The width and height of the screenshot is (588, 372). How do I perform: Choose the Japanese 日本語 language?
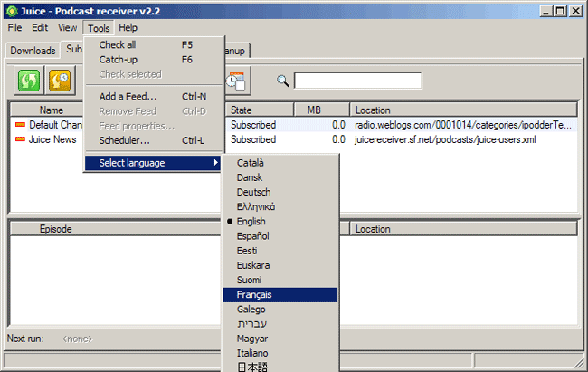point(280,367)
